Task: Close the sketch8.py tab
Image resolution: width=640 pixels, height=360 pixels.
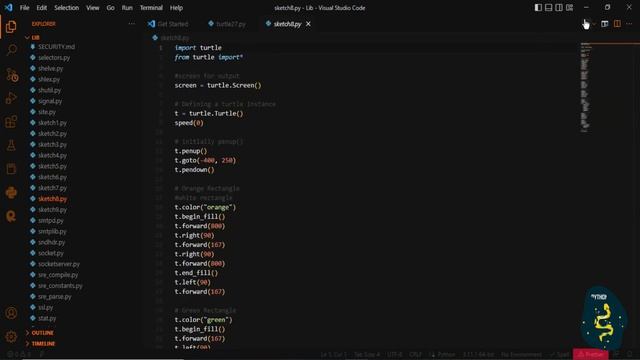Action: coord(308,24)
